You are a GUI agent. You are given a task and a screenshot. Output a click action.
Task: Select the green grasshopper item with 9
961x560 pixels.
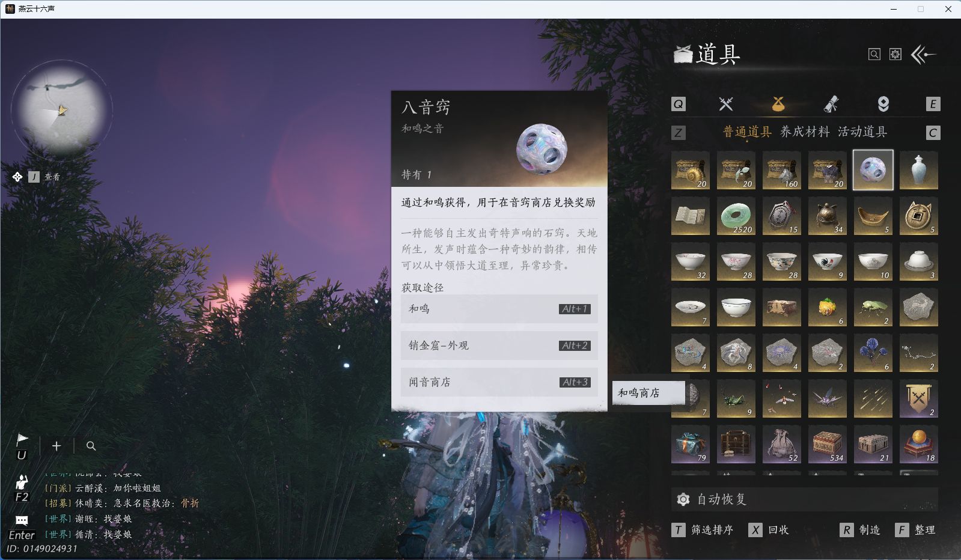coord(736,398)
